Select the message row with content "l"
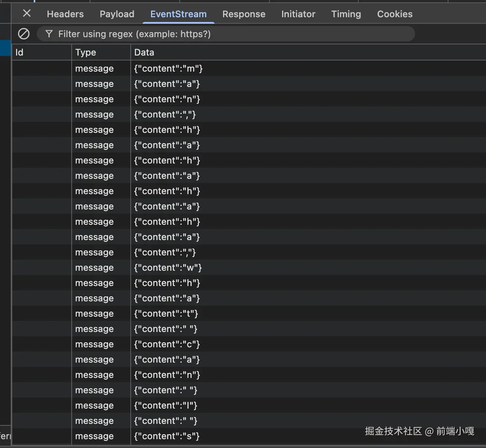 click(x=249, y=405)
